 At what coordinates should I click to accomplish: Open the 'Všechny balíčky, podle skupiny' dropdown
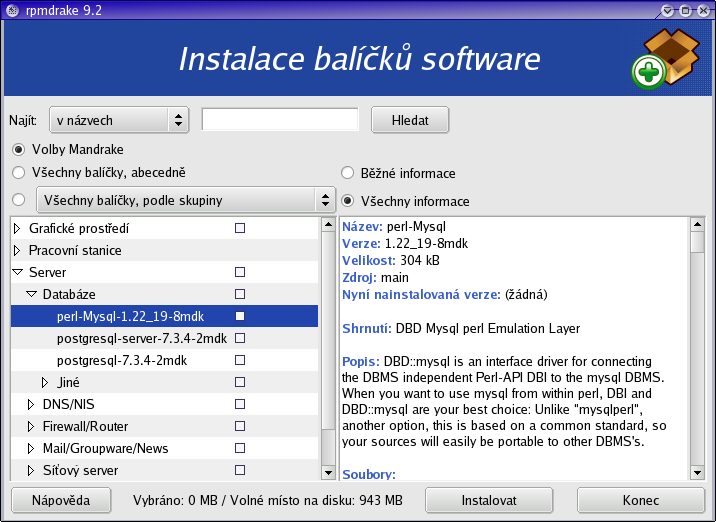(186, 200)
